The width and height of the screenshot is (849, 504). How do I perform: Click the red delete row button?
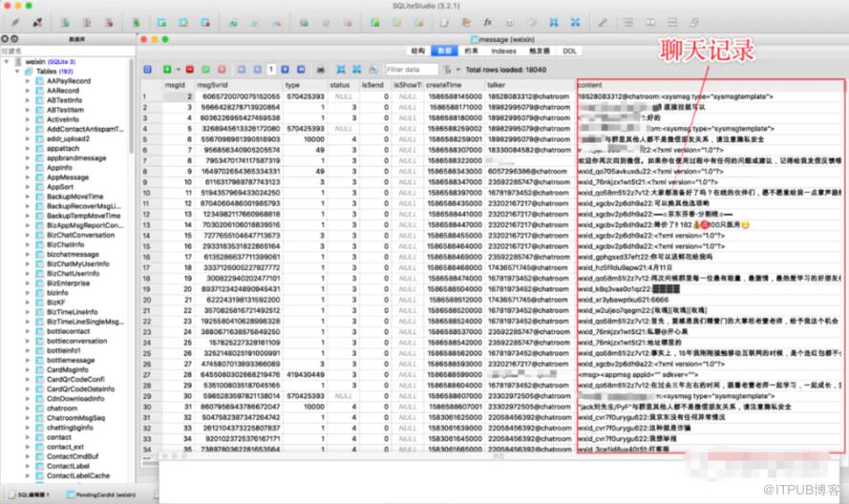pos(189,70)
